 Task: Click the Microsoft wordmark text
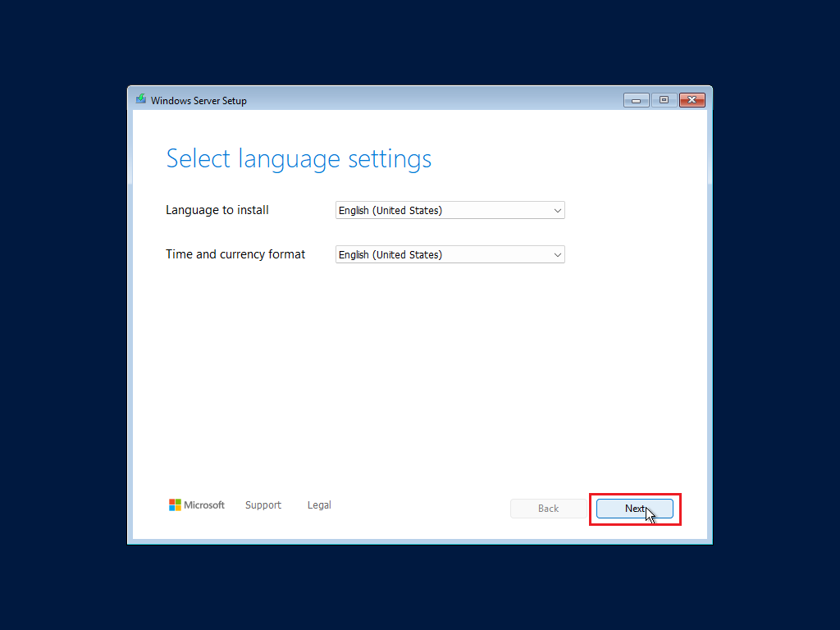(204, 505)
